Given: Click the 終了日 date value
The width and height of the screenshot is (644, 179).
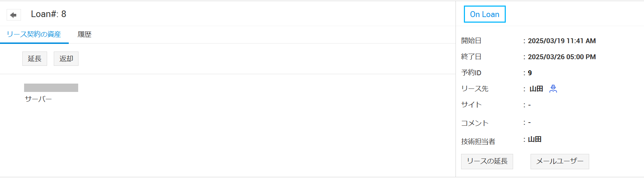Looking at the screenshot, I should tap(562, 57).
